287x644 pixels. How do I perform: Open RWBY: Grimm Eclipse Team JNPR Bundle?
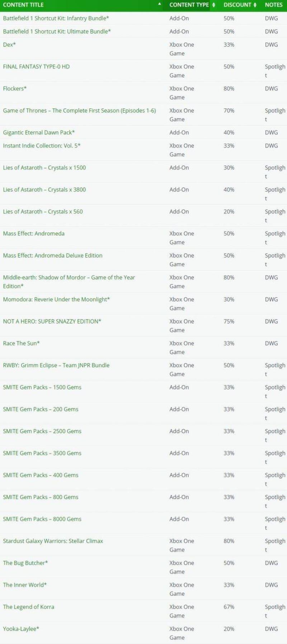(x=56, y=365)
